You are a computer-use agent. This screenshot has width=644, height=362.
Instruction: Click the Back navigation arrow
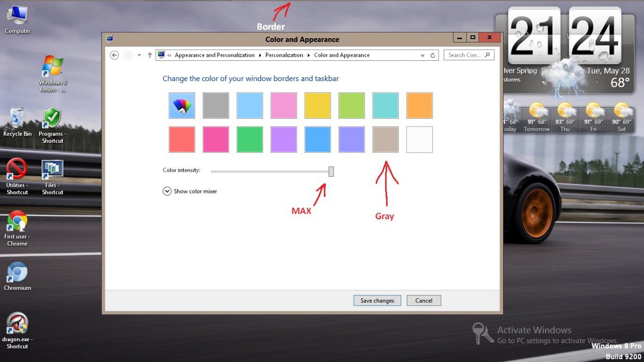pyautogui.click(x=114, y=55)
